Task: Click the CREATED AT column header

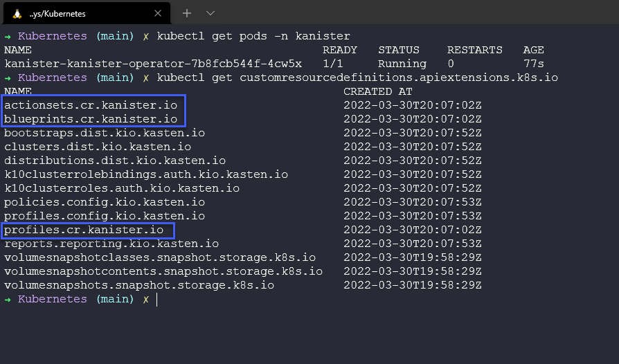Action: pos(377,91)
